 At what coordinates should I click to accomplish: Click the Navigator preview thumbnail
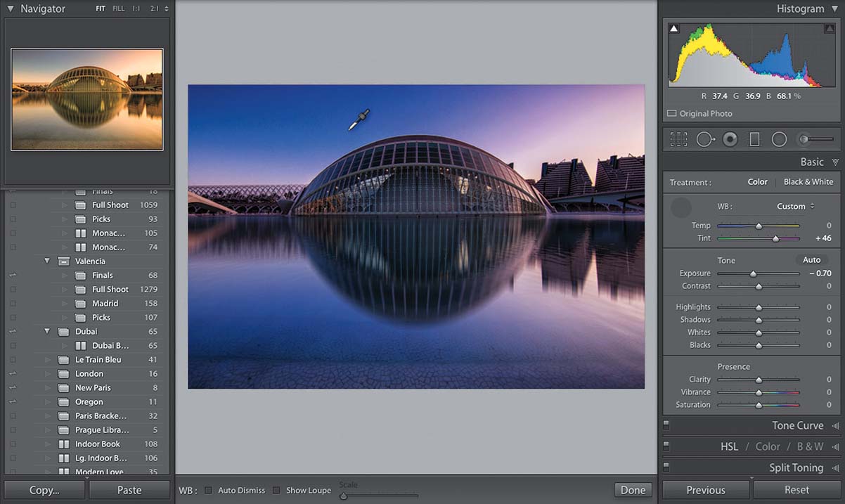[87, 99]
